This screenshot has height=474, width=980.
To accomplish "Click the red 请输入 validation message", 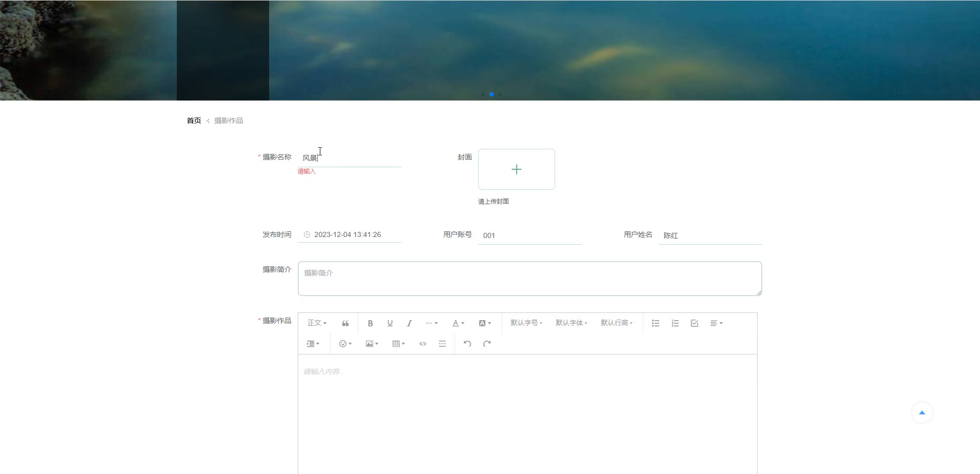I will [x=307, y=171].
